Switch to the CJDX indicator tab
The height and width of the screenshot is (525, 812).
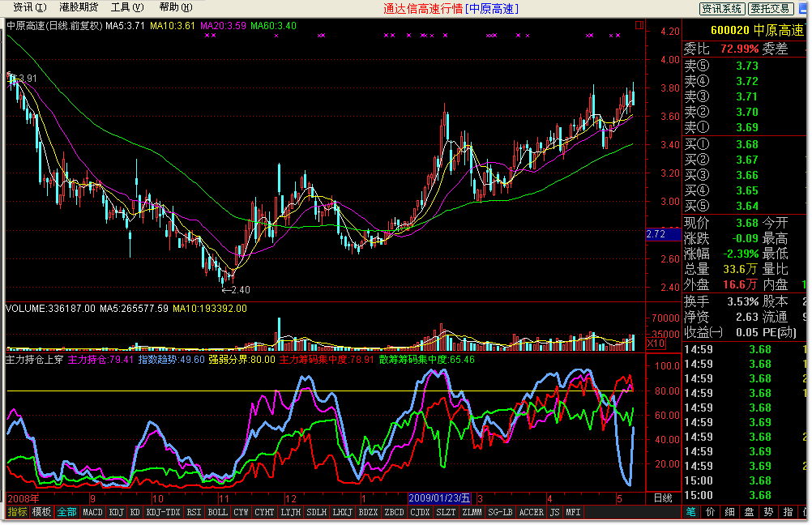click(x=420, y=512)
